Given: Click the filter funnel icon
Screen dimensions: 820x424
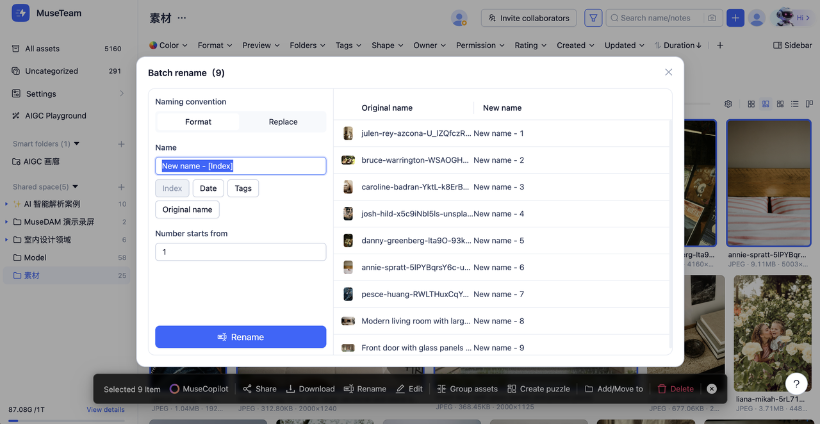Looking at the screenshot, I should point(594,18).
